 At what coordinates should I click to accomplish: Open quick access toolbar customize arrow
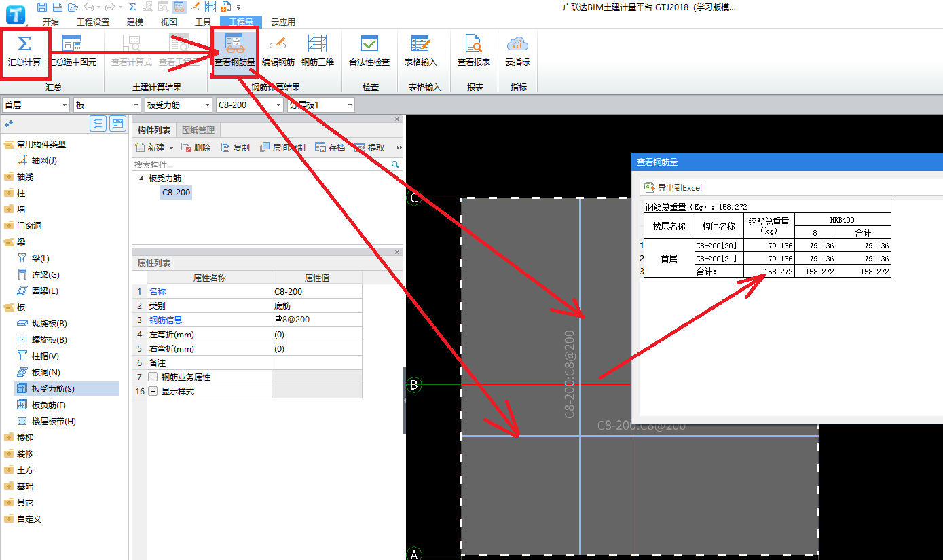coord(238,7)
